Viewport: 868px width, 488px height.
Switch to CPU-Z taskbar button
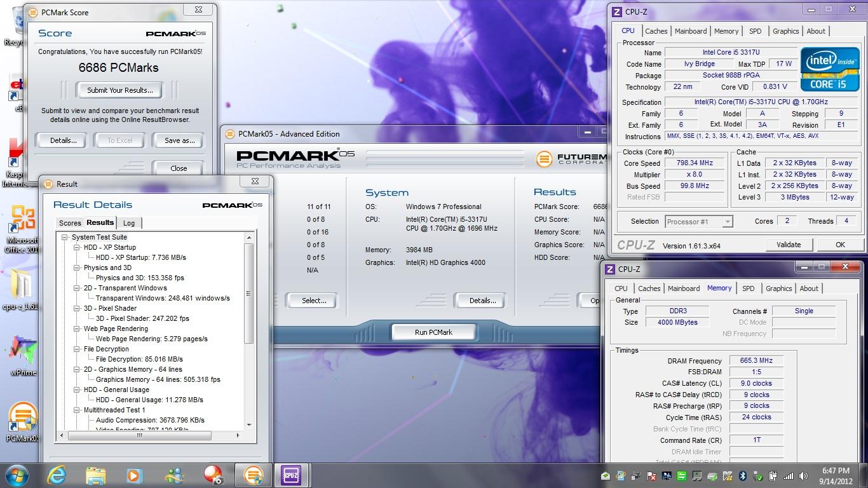[x=290, y=475]
